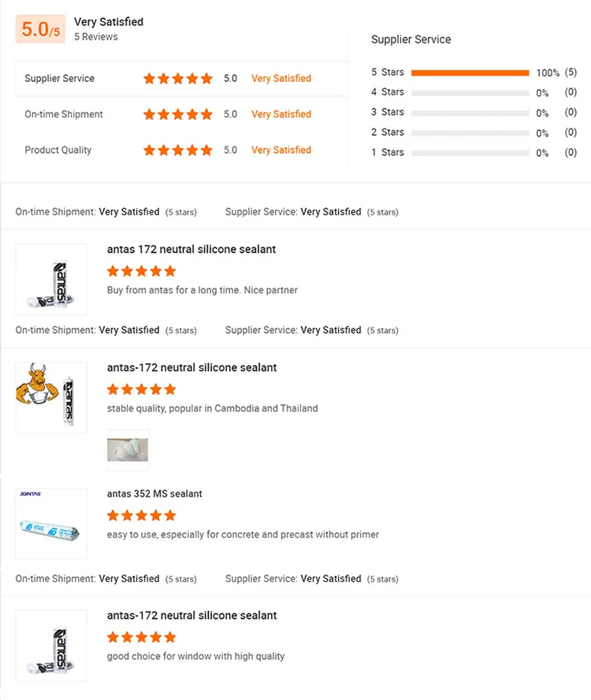Click 'Very Satisfied' beside Product Quality rating
Viewport: 591px width, 700px height.
tap(281, 150)
